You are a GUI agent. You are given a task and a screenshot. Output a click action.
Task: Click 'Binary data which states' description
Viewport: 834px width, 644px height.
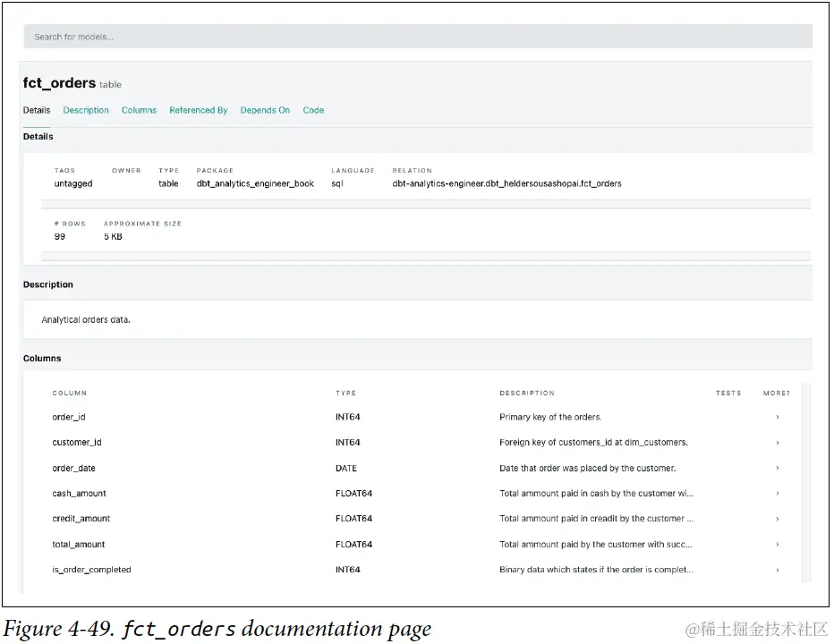(596, 570)
